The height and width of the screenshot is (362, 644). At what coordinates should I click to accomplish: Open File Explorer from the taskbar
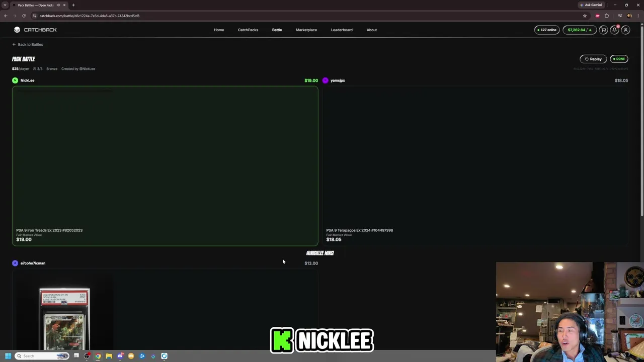tap(109, 356)
